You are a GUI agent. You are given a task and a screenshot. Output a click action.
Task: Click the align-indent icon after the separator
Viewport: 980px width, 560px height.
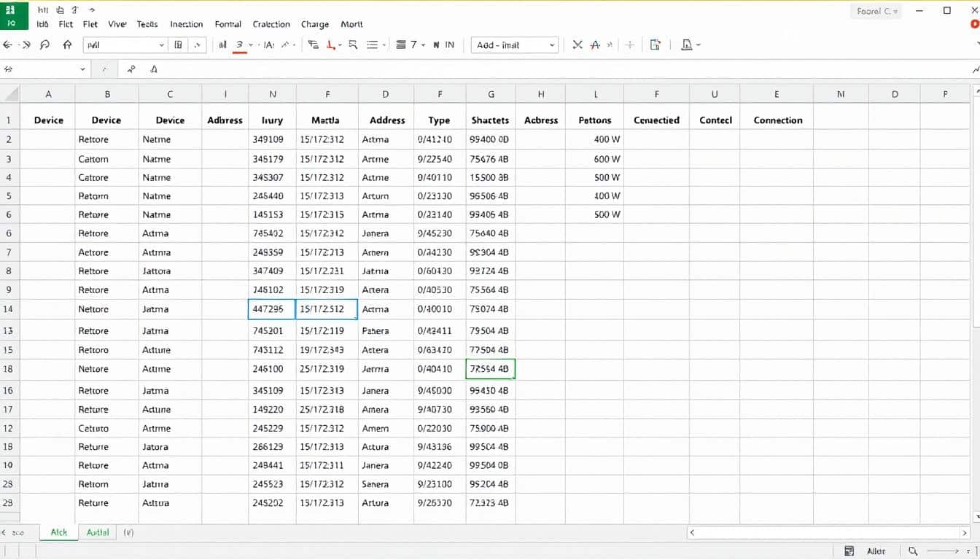coord(314,44)
